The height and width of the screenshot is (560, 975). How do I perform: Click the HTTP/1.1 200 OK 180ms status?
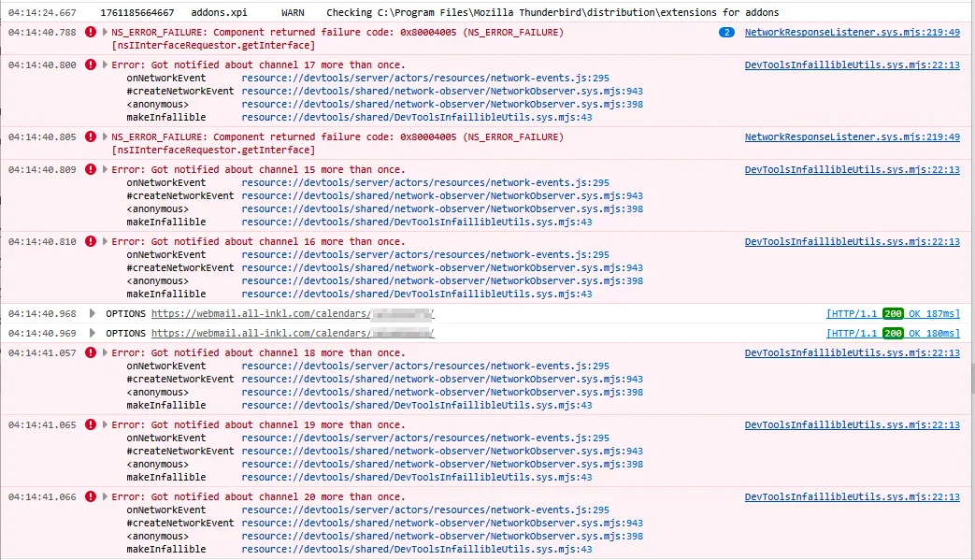click(x=893, y=334)
